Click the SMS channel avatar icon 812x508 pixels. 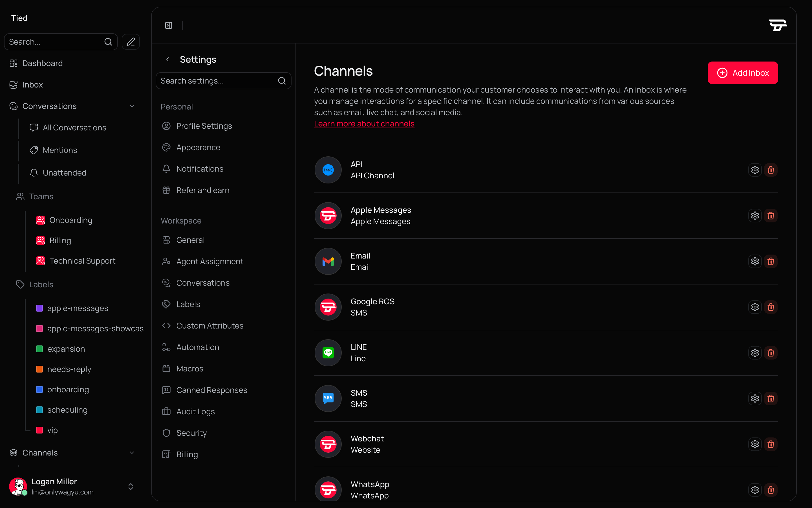328,398
